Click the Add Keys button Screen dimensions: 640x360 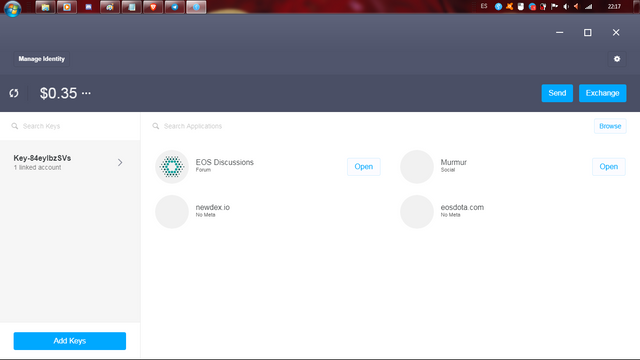point(70,341)
